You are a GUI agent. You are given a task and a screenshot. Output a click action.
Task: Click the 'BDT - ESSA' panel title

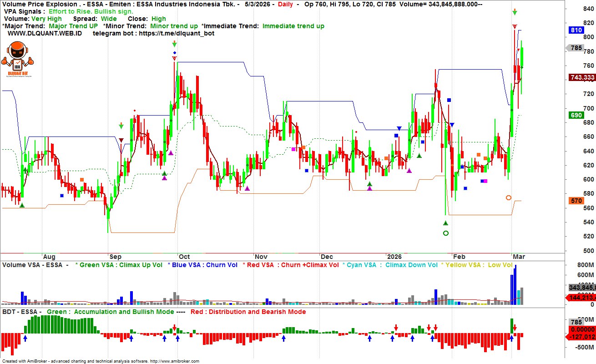click(x=22, y=312)
